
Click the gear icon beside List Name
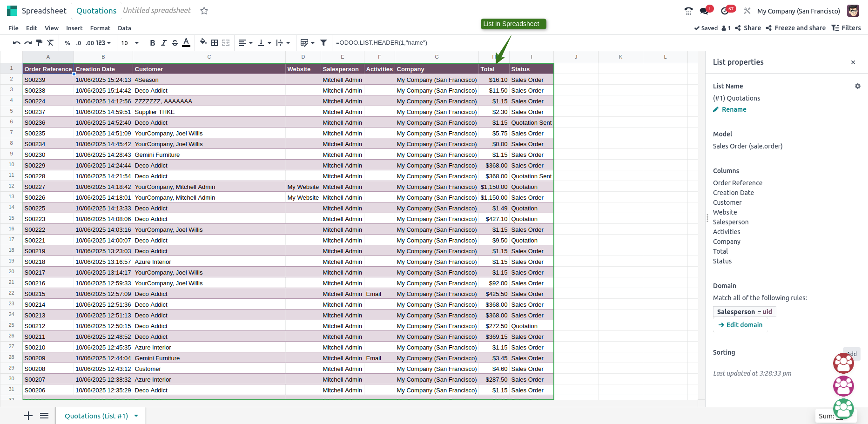857,86
